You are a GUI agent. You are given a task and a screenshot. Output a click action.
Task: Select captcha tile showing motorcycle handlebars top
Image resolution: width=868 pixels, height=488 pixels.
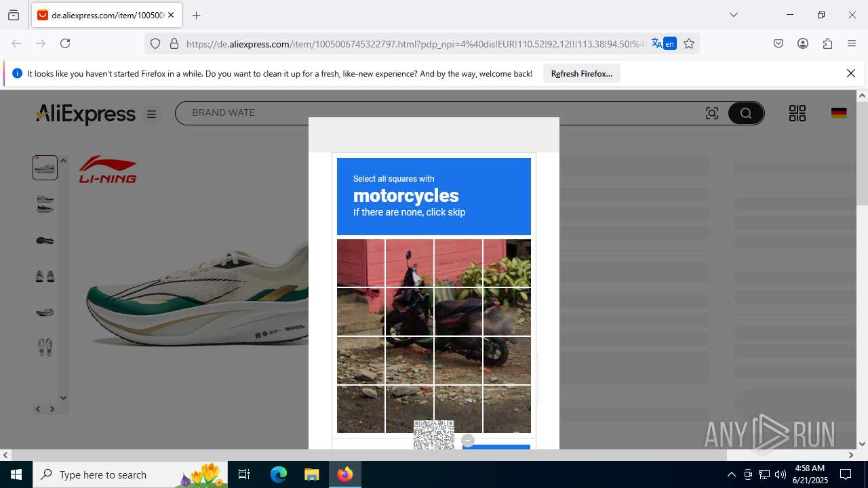410,263
